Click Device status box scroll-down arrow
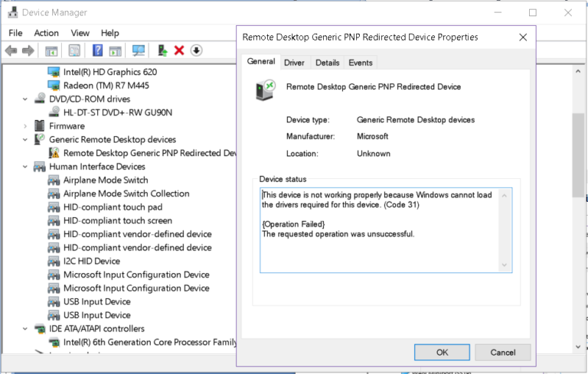 point(505,265)
